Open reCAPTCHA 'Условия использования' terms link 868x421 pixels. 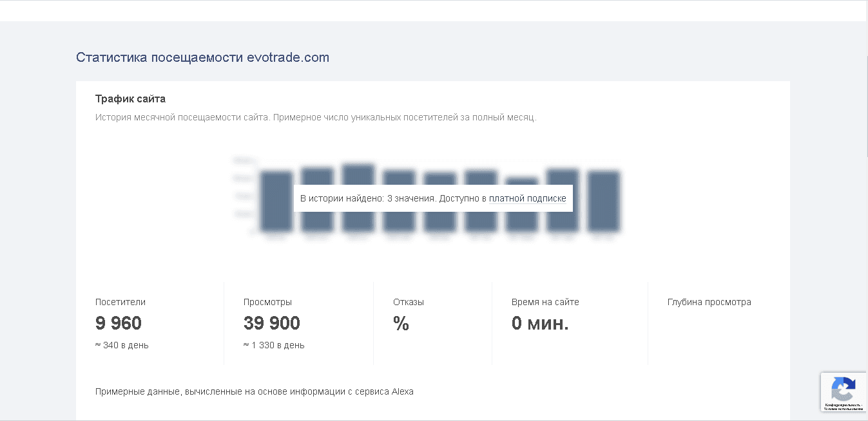844,409
